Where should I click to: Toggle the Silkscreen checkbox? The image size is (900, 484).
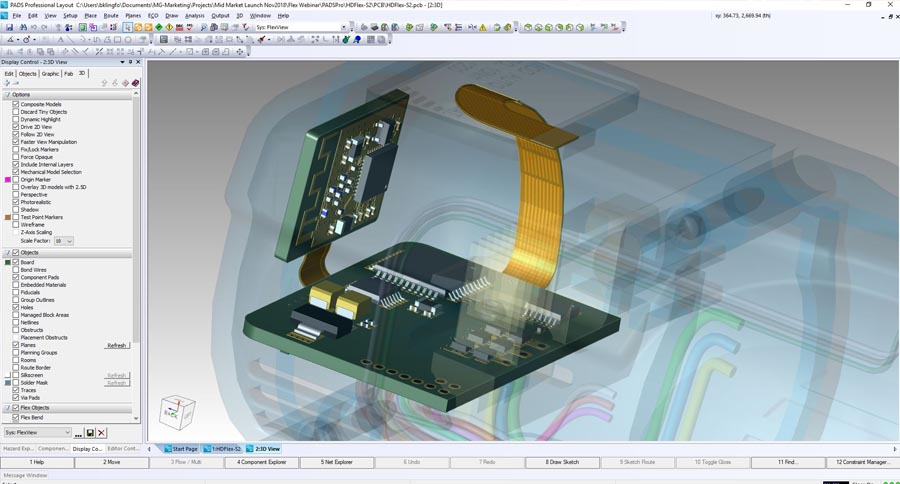click(x=16, y=375)
